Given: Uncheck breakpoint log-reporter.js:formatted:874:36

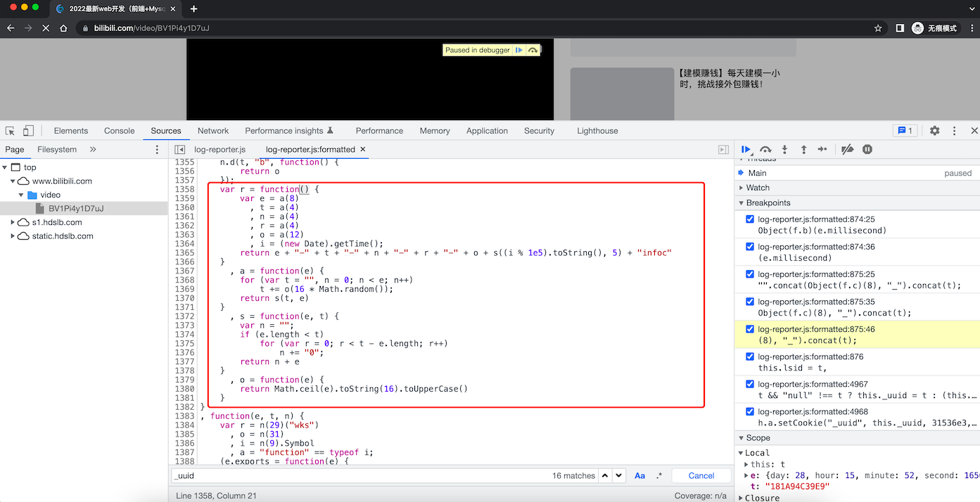Looking at the screenshot, I should click(750, 247).
